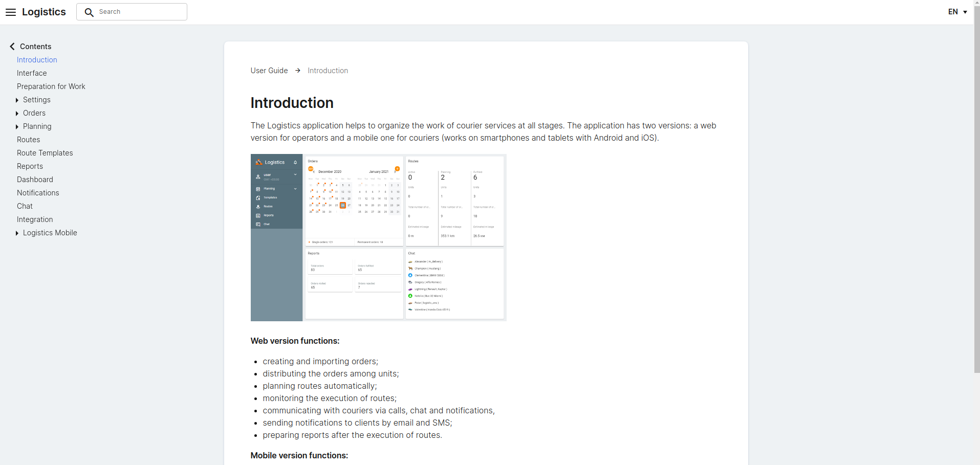Open the Interface page
The height and width of the screenshot is (465, 980).
(32, 73)
